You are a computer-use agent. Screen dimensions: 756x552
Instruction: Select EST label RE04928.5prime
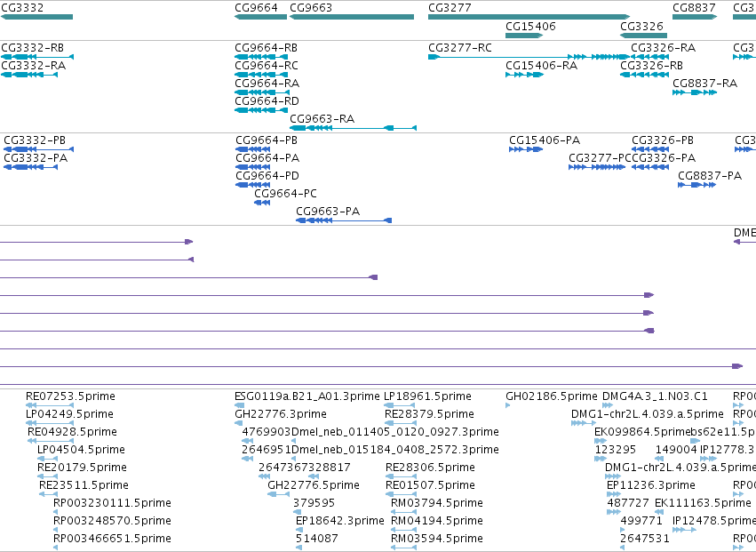pyautogui.click(x=72, y=432)
